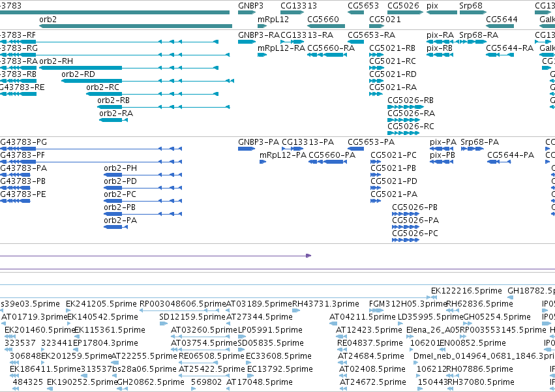The height and width of the screenshot is (392, 555).
Task: Click the CG5653-PA protein label
Action: [x=371, y=142]
